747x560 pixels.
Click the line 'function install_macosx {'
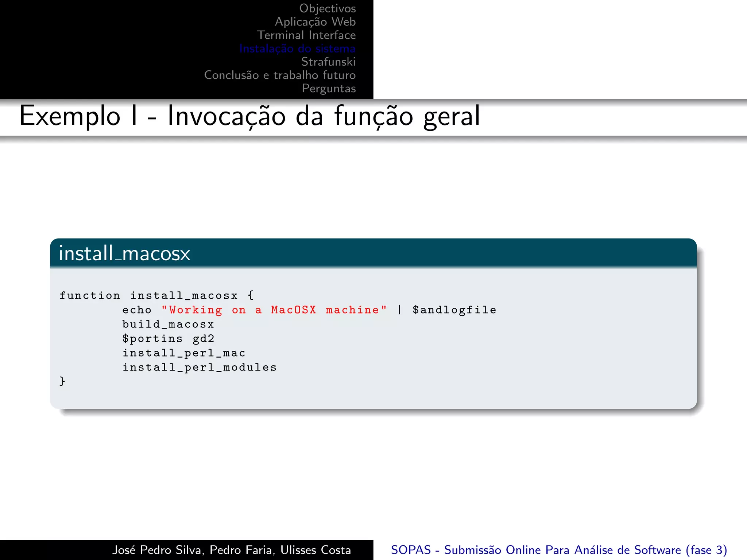(x=157, y=295)
